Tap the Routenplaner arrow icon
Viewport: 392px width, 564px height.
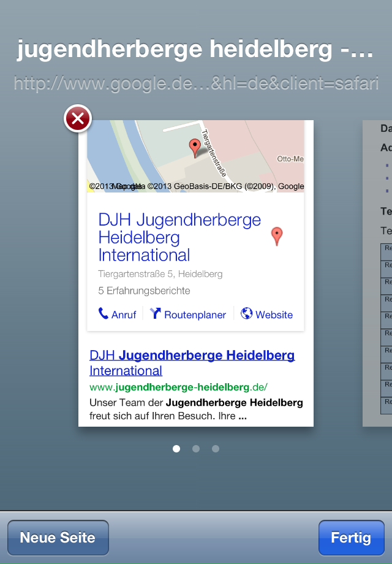pos(155,314)
